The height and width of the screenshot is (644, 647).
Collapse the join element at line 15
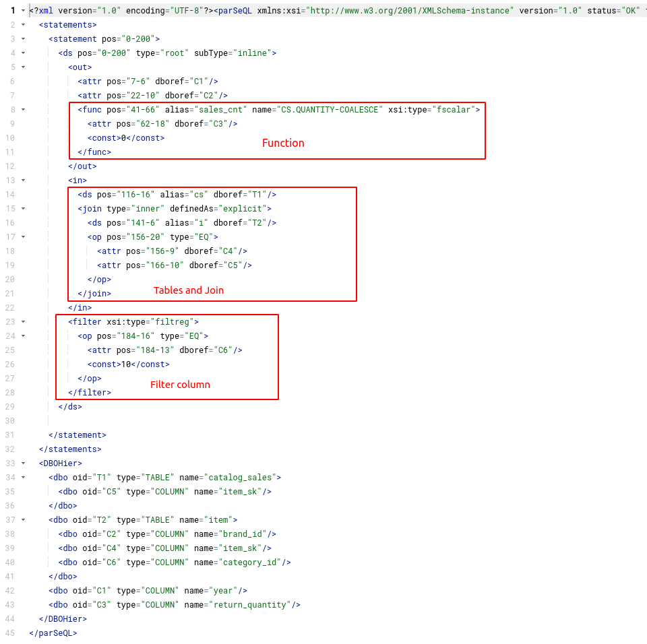(23, 208)
